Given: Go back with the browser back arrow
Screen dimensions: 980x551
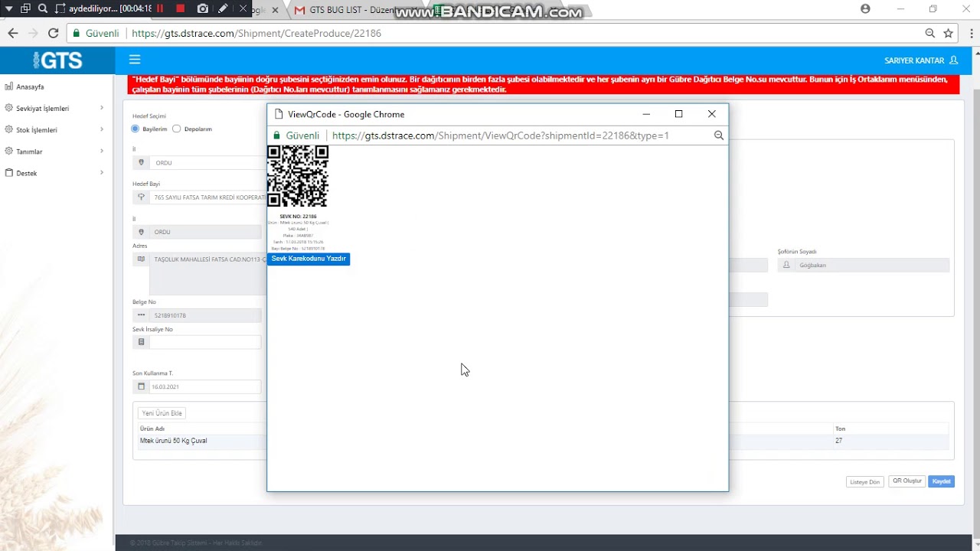Looking at the screenshot, I should [12, 33].
